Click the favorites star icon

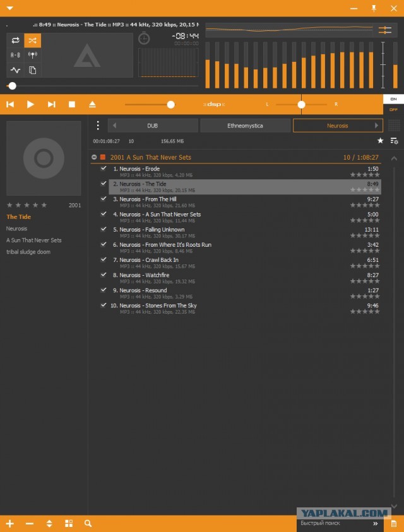coord(380,141)
